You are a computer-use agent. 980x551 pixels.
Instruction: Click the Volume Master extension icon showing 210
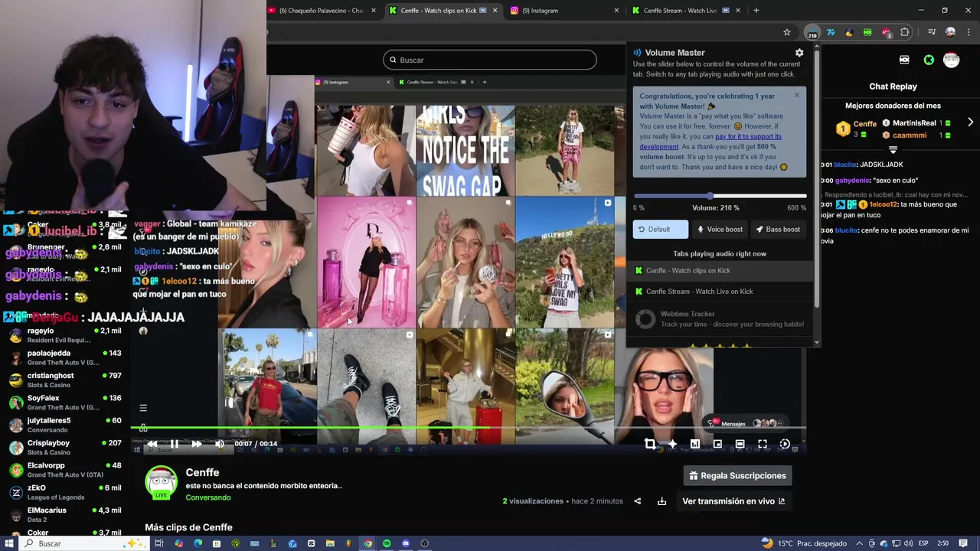[812, 32]
